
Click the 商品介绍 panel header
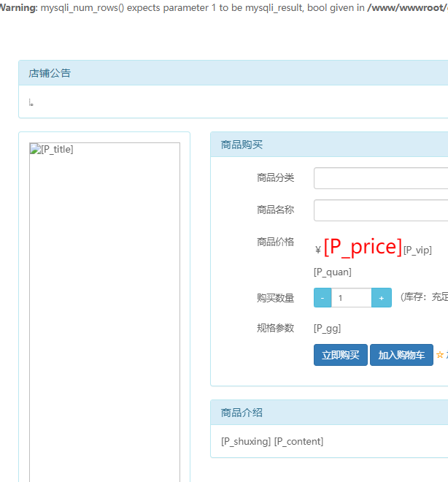pos(242,413)
